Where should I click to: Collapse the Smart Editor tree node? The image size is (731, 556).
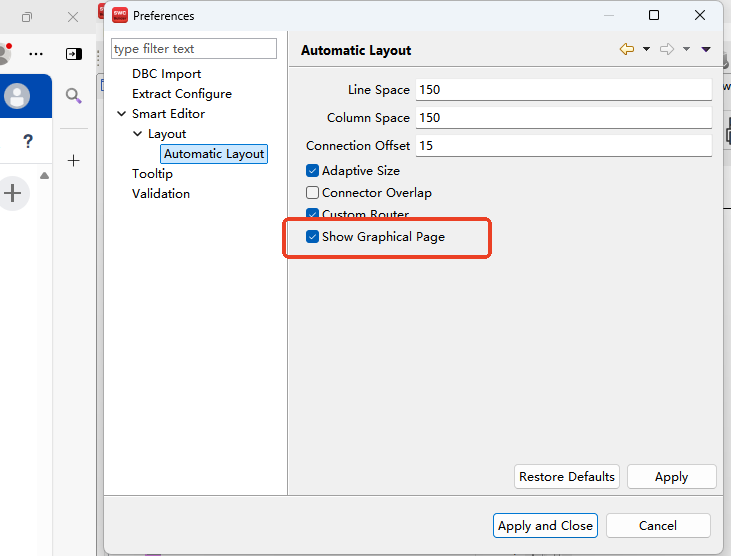122,114
